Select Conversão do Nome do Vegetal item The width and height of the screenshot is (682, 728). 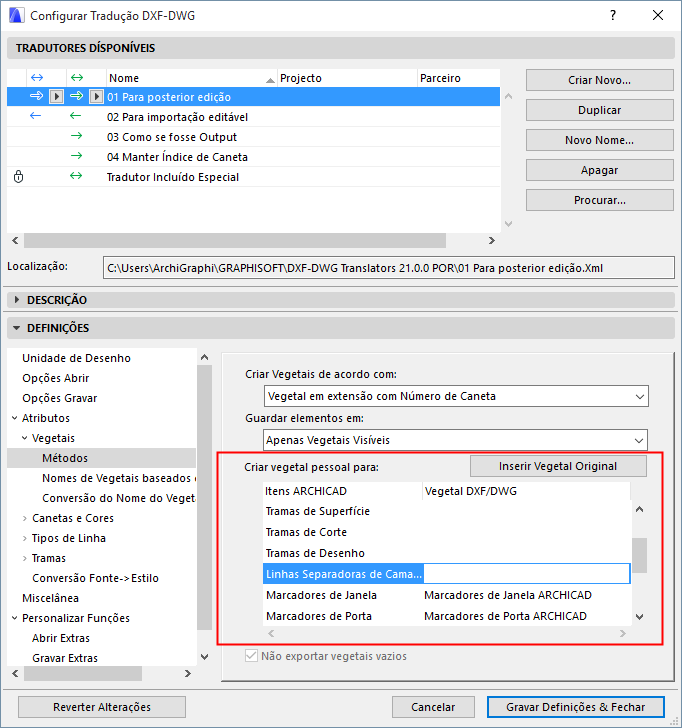click(119, 498)
